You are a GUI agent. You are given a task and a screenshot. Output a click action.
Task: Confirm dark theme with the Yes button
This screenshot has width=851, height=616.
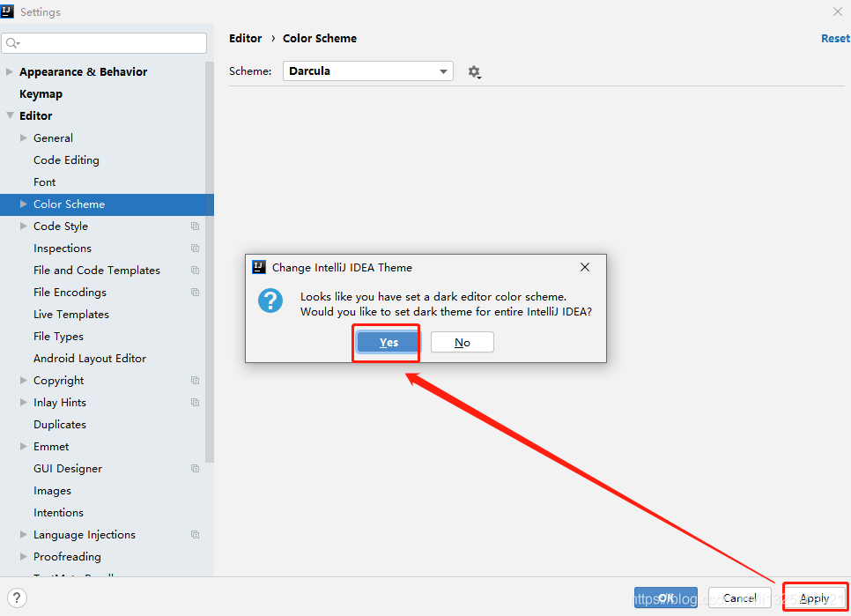click(388, 342)
